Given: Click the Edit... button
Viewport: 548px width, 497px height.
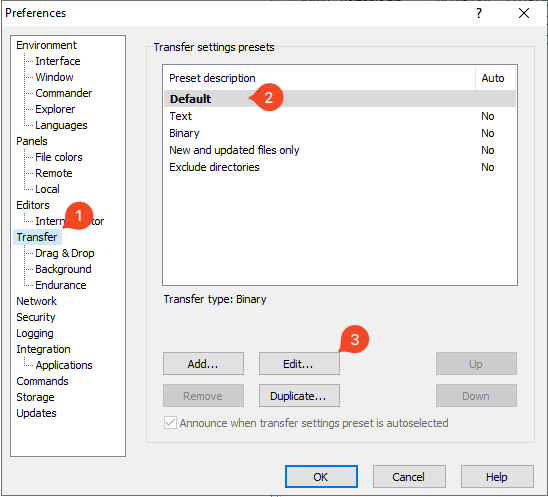Looking at the screenshot, I should [299, 363].
